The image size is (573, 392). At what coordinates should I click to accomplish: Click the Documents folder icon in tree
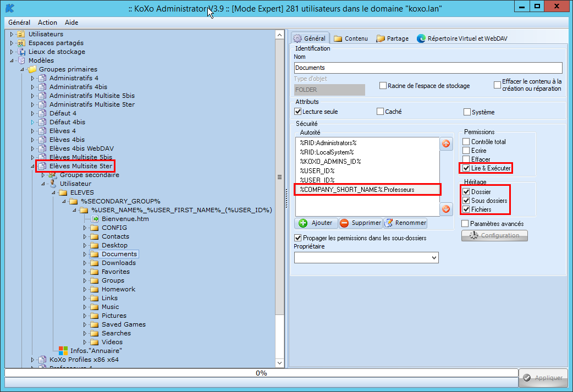[x=95, y=254]
